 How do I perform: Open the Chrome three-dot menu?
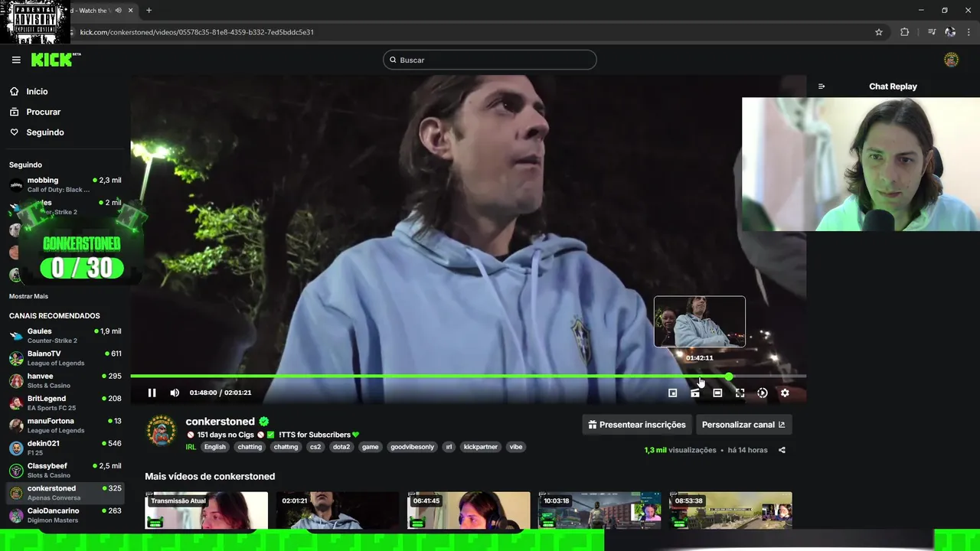[x=969, y=32]
